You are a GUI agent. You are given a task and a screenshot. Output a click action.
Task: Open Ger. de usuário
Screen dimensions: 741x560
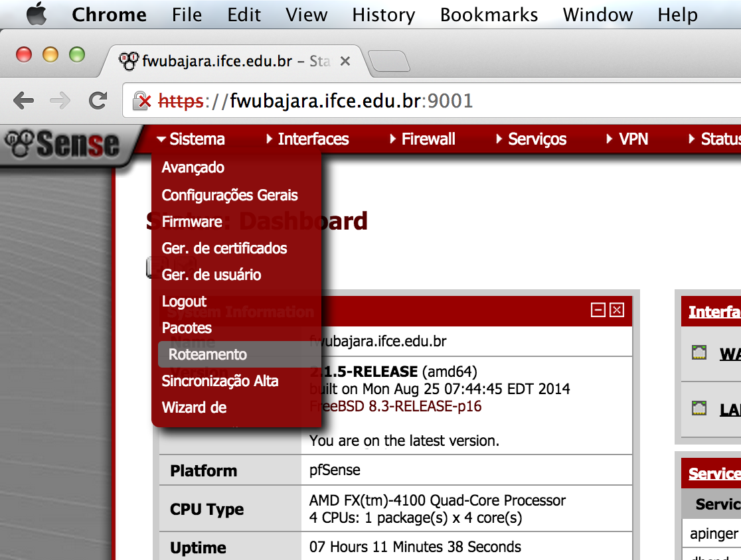click(211, 274)
